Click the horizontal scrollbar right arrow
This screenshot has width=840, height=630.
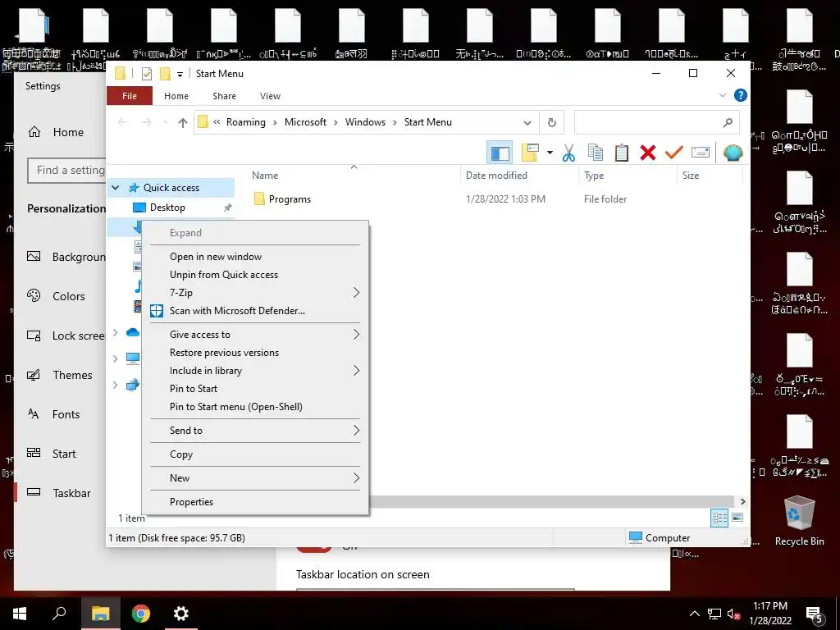tap(742, 501)
